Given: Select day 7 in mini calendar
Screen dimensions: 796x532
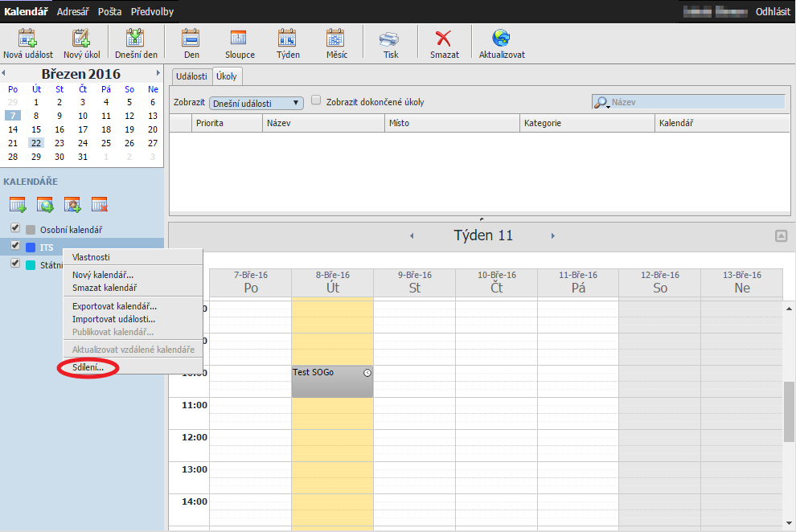Looking at the screenshot, I should tap(13, 116).
